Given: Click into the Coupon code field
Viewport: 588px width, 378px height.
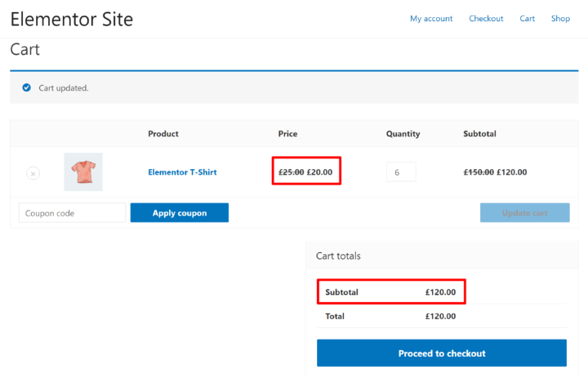Looking at the screenshot, I should (x=73, y=213).
